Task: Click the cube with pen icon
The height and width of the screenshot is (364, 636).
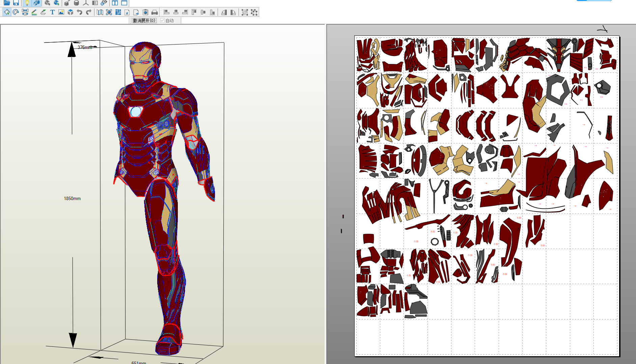Action: [67, 3]
